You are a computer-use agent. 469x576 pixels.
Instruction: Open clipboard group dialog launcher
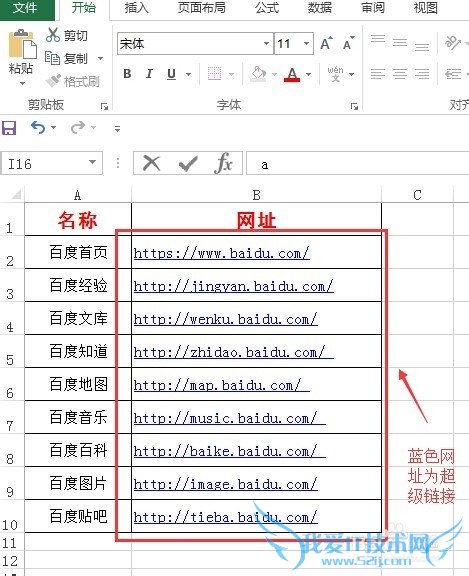pos(104,107)
